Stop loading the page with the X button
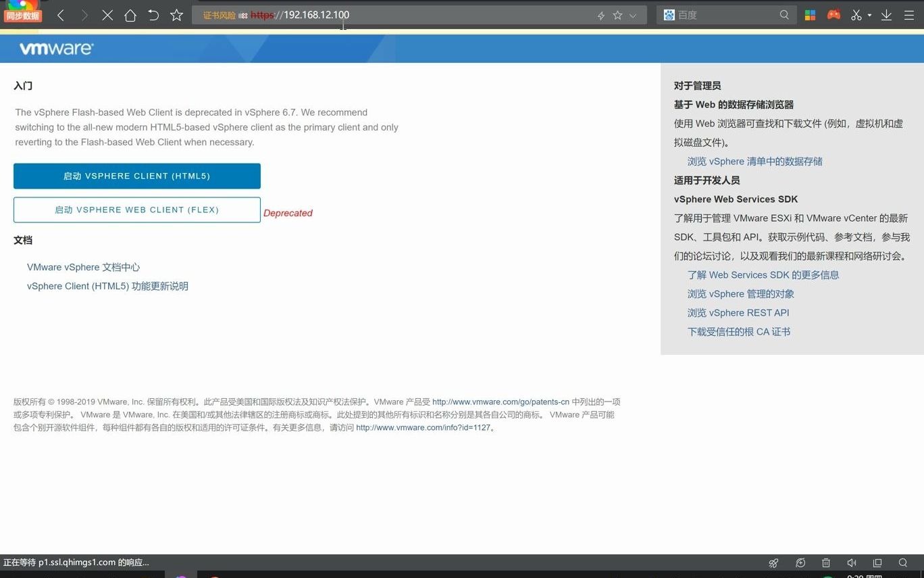This screenshot has width=924, height=578. pos(107,15)
